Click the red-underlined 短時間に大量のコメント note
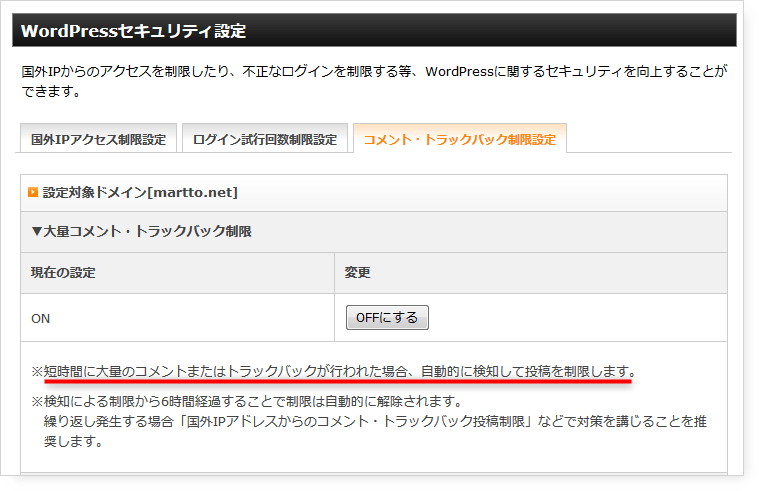This screenshot has width=759, height=491. coord(340,372)
